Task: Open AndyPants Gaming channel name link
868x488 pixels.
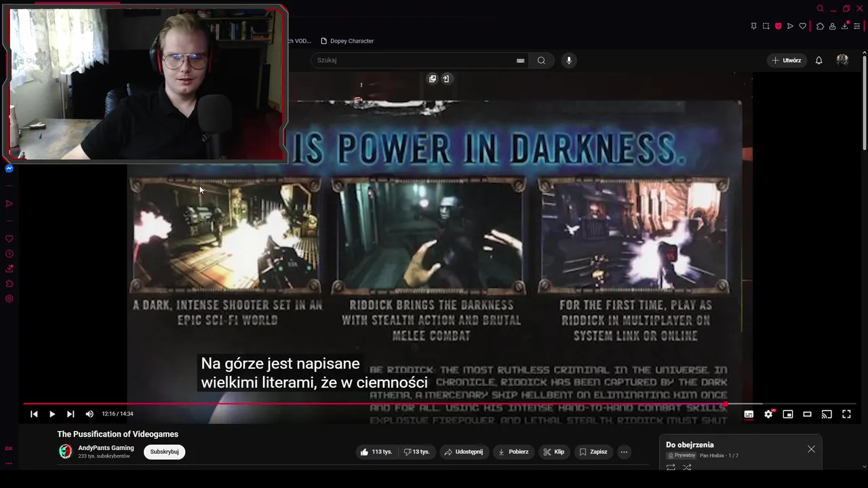Action: (106, 448)
